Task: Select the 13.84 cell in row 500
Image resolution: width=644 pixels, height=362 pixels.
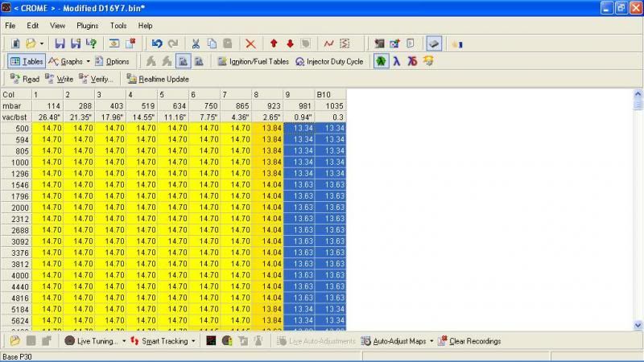Action: (x=266, y=129)
